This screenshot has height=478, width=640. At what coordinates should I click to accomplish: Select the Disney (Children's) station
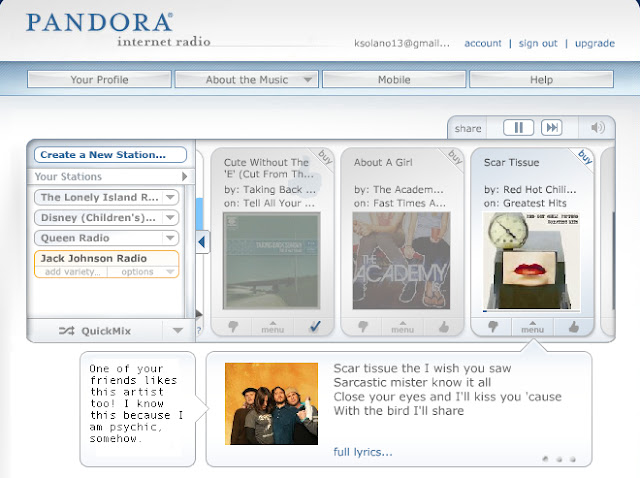(99, 218)
